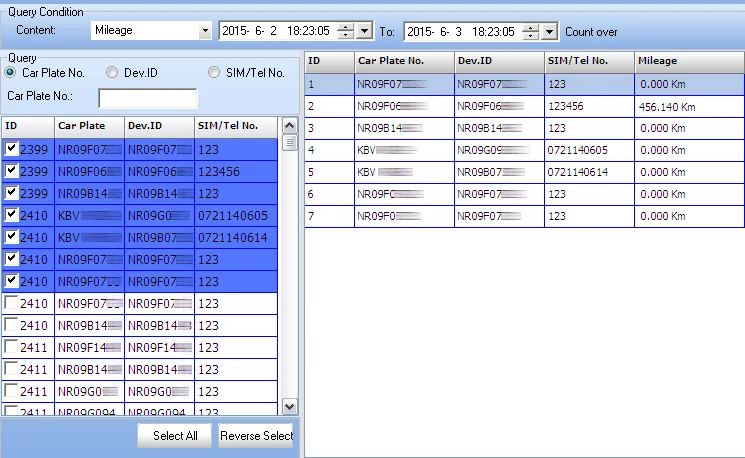This screenshot has width=745, height=458.
Task: Sort results by the Mileage column header
Action: (689, 61)
